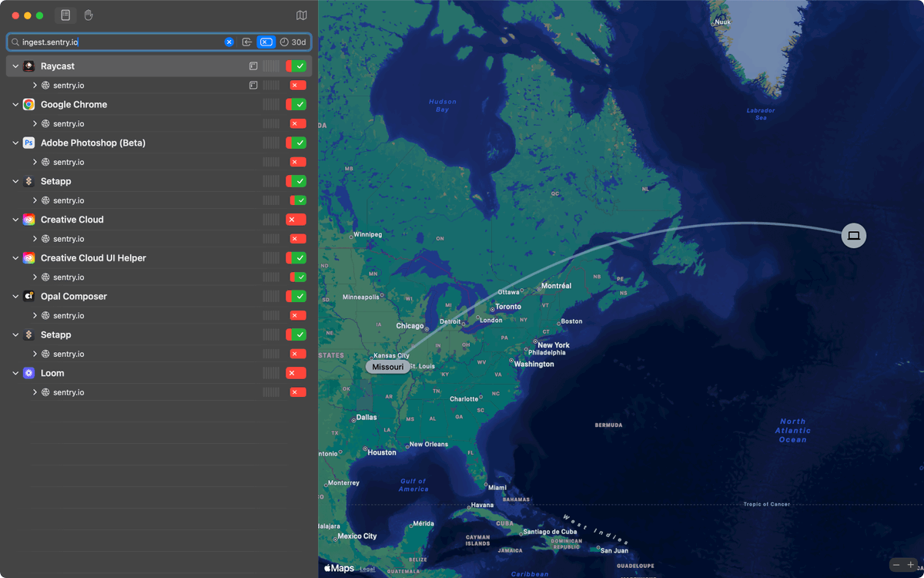Image resolution: width=924 pixels, height=578 pixels.
Task: Click globe icon of sentry.io under Loom
Action: coord(45,392)
